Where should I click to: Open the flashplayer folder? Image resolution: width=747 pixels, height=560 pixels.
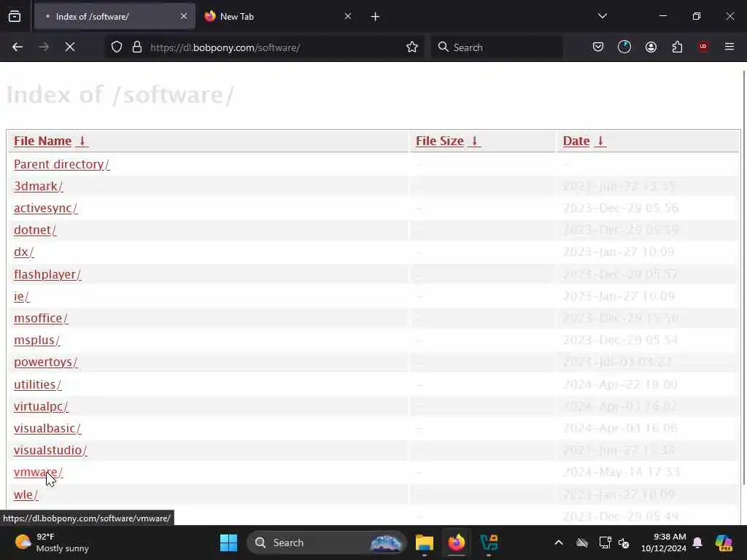47,275
